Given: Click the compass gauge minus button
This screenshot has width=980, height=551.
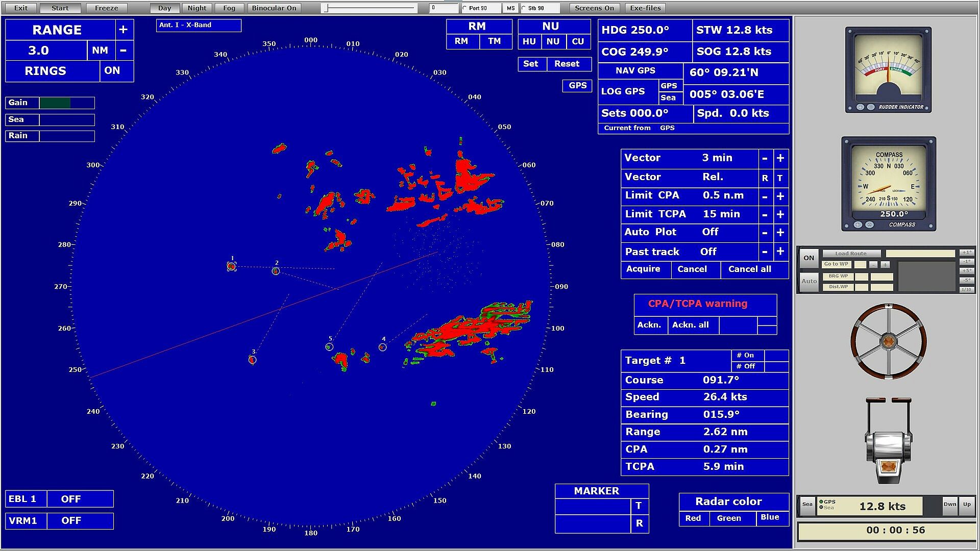Looking at the screenshot, I should click(870, 224).
